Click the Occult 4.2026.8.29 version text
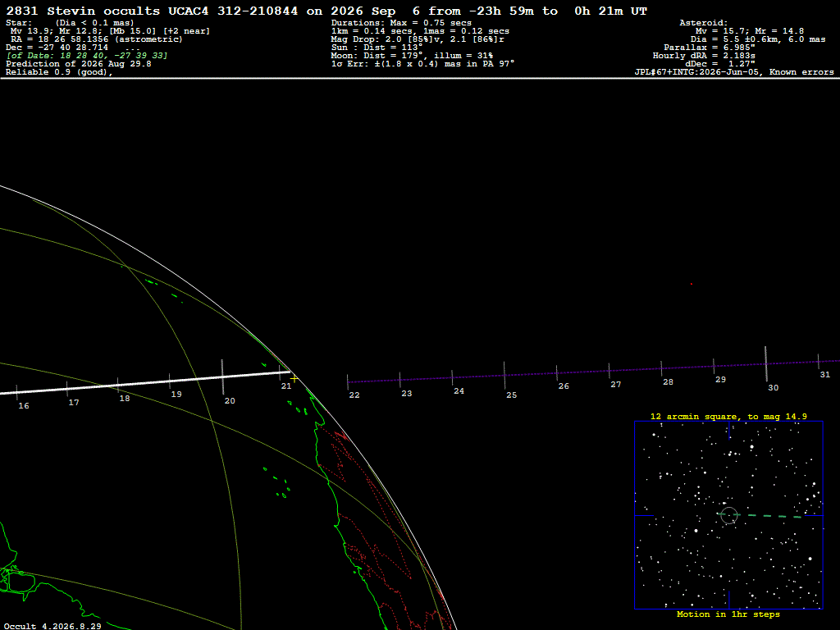 (52, 626)
